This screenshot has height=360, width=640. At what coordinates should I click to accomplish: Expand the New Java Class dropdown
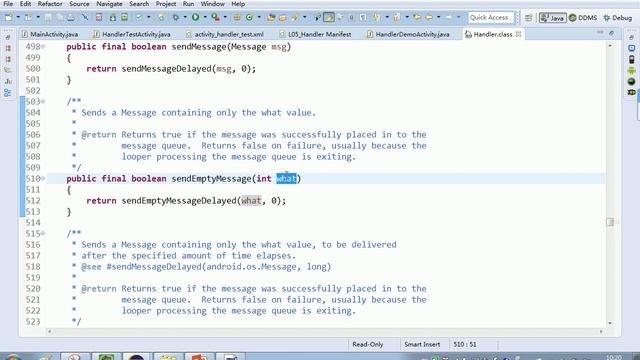pos(259,18)
